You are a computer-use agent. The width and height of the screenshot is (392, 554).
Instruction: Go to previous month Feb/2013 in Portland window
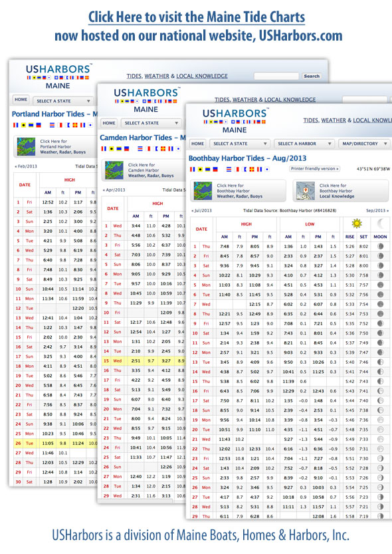point(26,166)
